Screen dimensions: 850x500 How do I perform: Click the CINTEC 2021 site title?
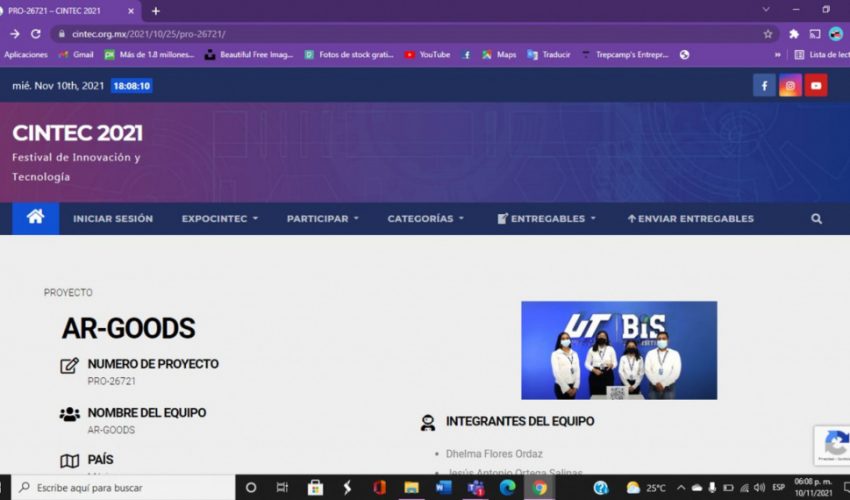(78, 133)
